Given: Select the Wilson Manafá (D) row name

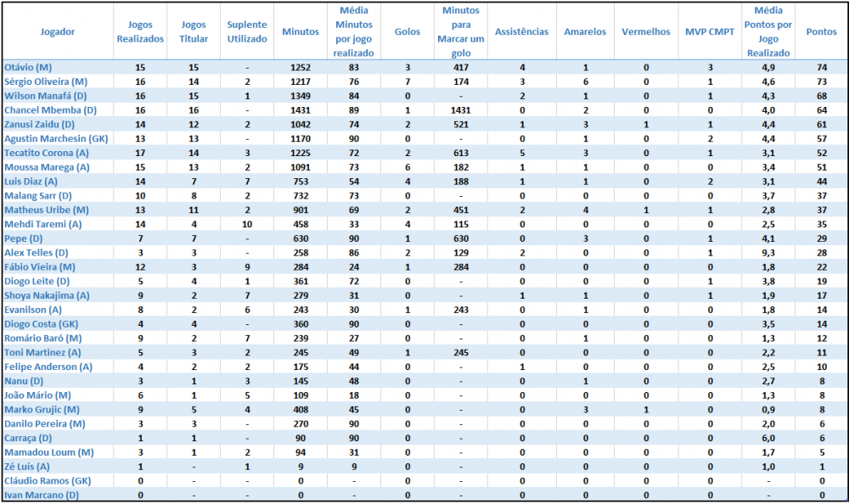Looking at the screenshot, I should pyautogui.click(x=46, y=96).
